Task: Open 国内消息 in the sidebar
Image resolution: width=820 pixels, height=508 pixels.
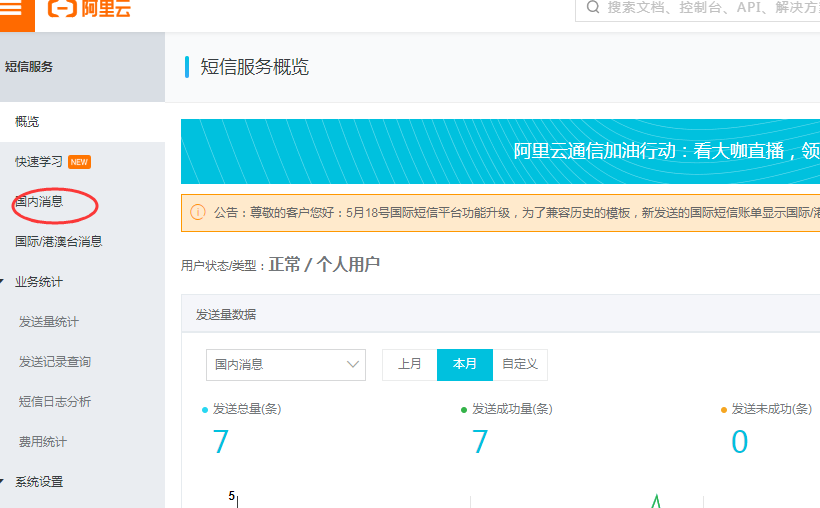Action: click(39, 201)
